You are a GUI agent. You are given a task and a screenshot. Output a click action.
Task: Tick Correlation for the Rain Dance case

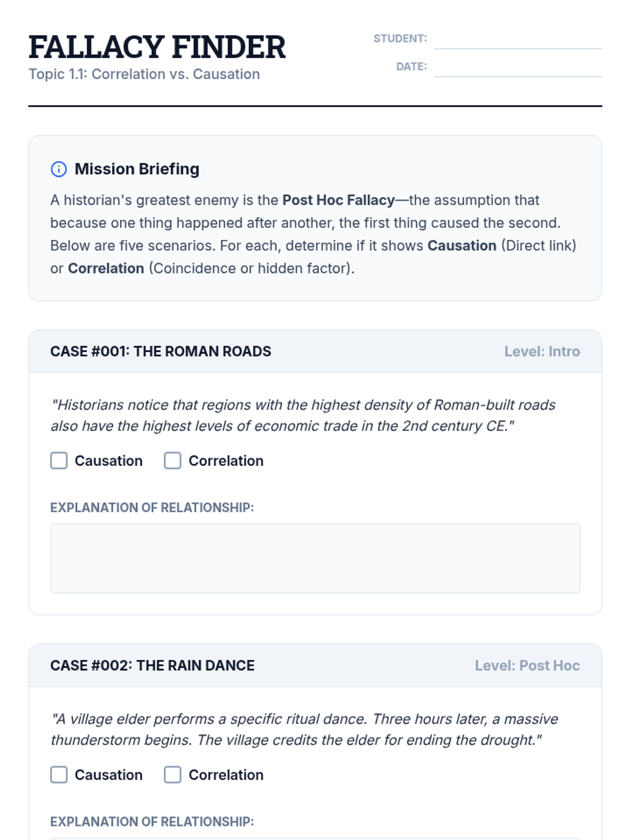pos(173,774)
